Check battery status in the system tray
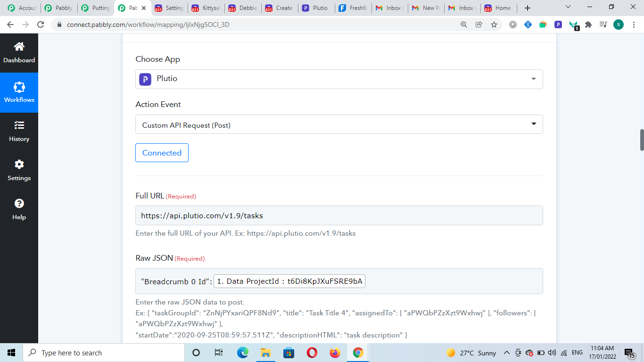This screenshot has height=362, width=644. click(541, 353)
